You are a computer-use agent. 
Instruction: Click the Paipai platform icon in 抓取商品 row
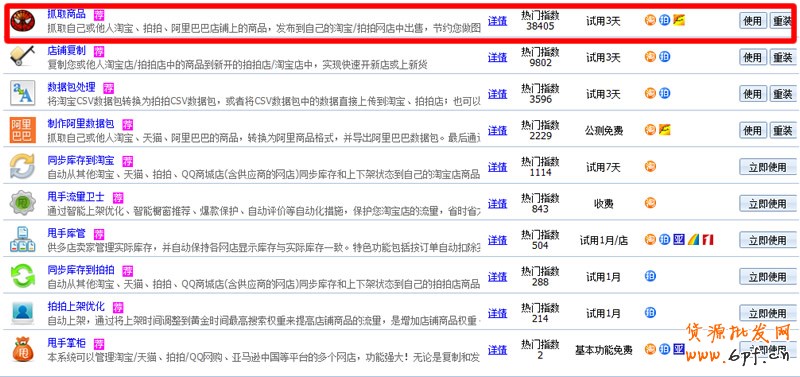[x=664, y=20]
